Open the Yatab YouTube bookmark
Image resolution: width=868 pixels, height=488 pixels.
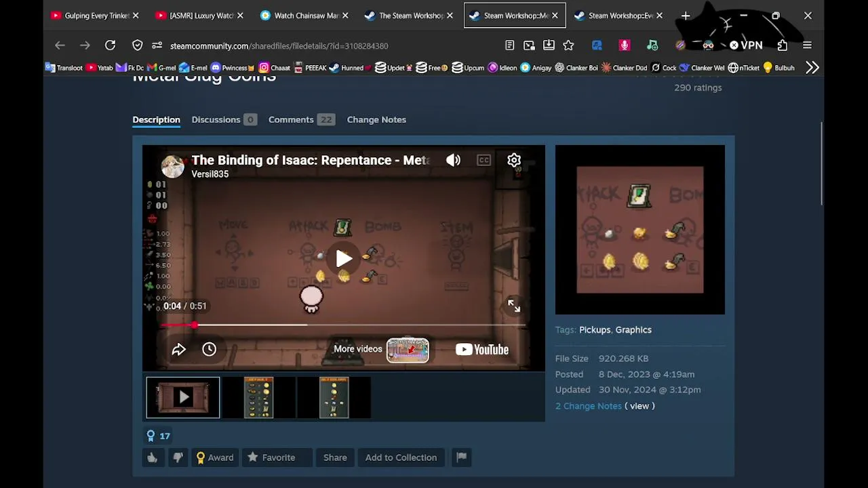tap(100, 68)
